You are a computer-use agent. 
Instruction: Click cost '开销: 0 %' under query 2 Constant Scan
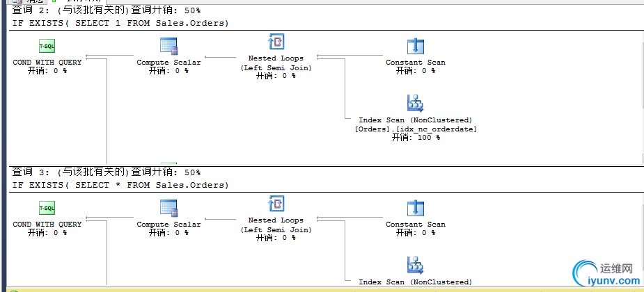click(x=416, y=70)
